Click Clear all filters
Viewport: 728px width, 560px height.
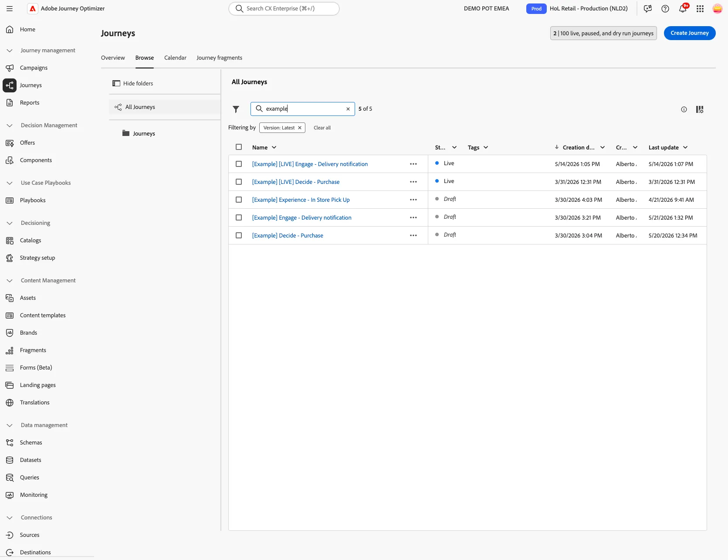322,128
